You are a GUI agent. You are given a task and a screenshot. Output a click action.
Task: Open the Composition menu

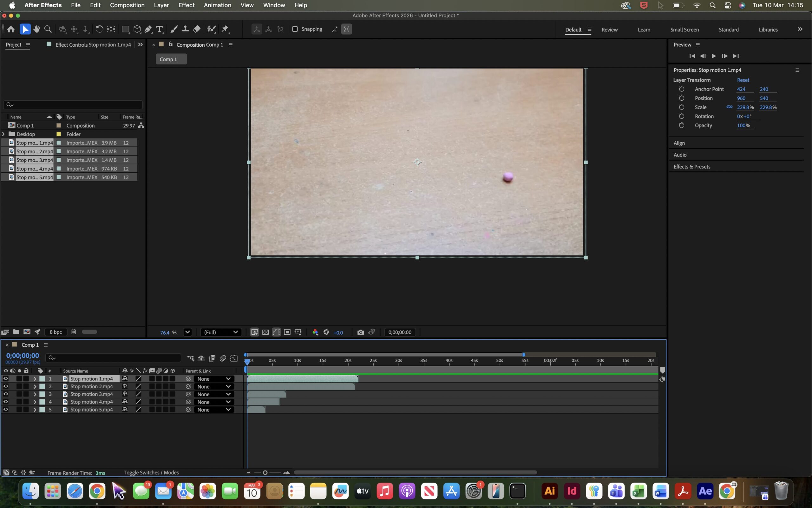point(127,5)
